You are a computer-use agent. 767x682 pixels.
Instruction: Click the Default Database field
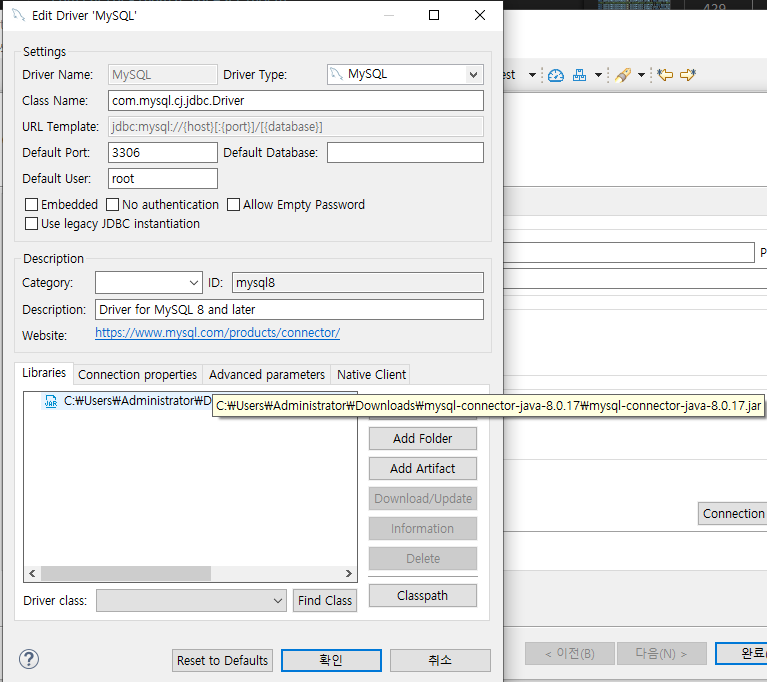tap(406, 153)
